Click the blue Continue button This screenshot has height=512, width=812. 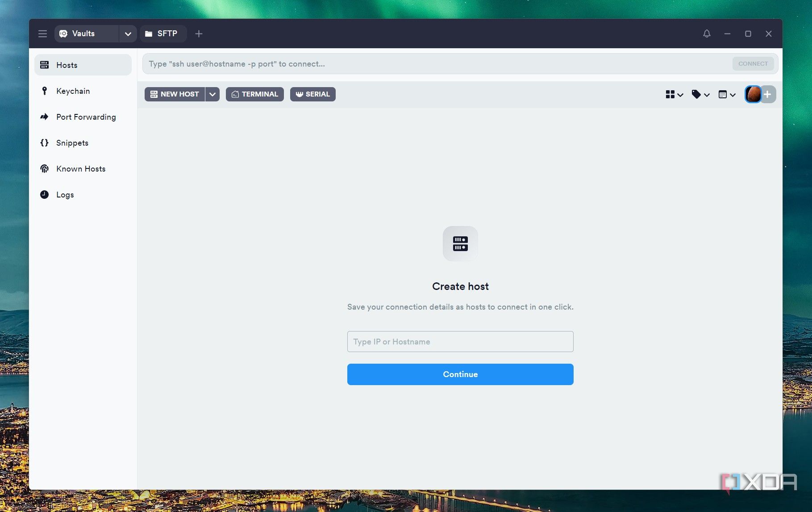pos(460,374)
